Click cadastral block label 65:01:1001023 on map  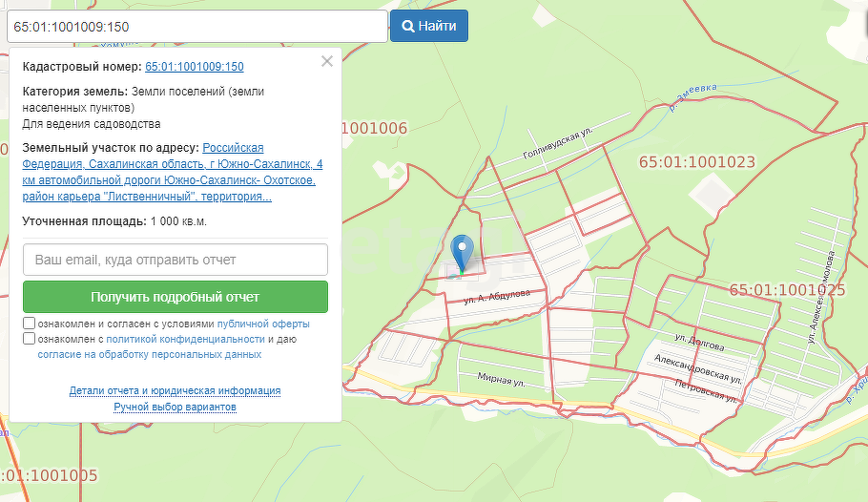tap(696, 162)
